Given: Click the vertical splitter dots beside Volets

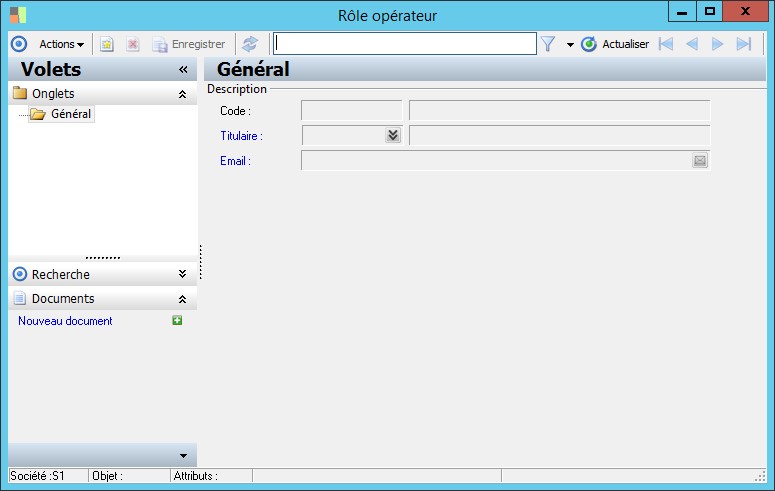Looking at the screenshot, I should pos(201,262).
